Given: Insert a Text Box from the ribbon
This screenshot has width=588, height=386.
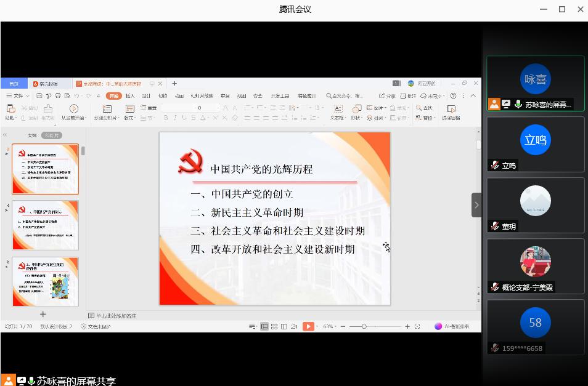Looking at the screenshot, I should click(338, 109).
